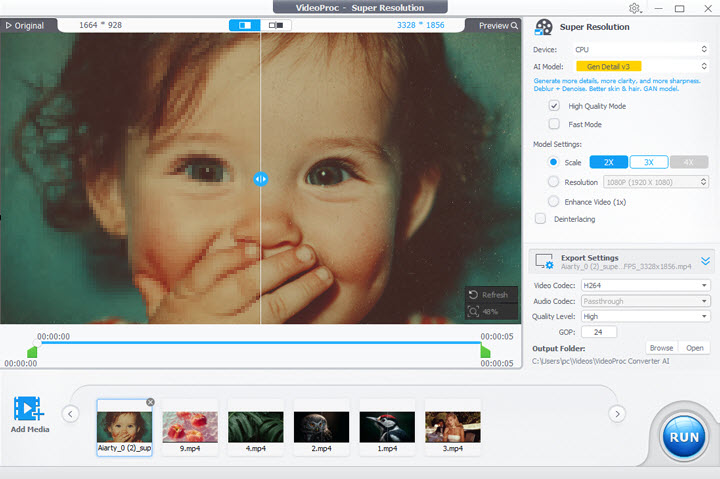Select the Aiarty_0 (2)_sup thumbnail
This screenshot has height=479, width=720.
point(124,427)
